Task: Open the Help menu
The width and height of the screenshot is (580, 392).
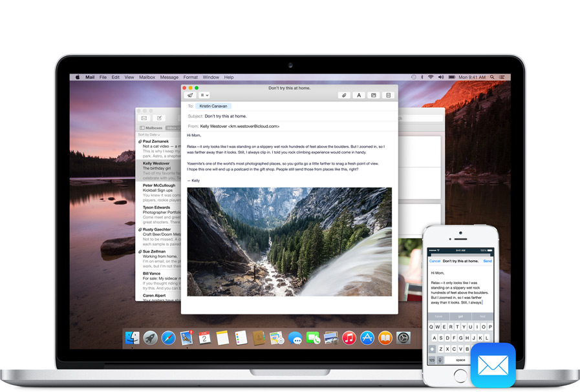Action: 229,77
